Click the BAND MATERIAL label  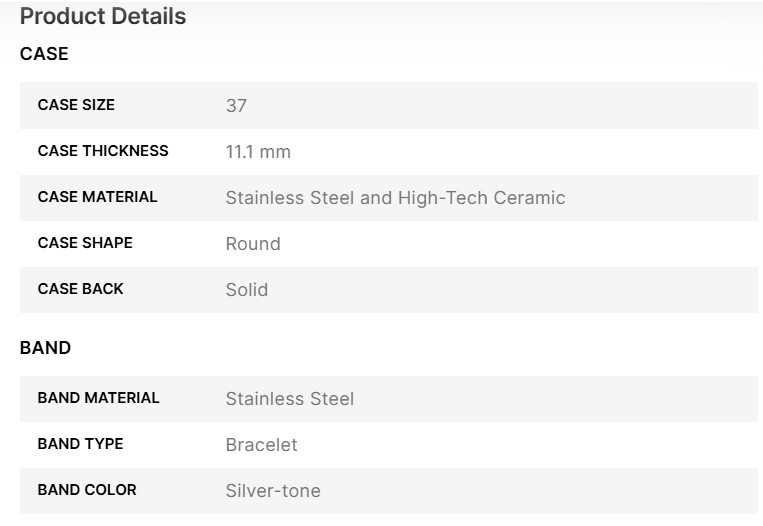click(x=98, y=398)
